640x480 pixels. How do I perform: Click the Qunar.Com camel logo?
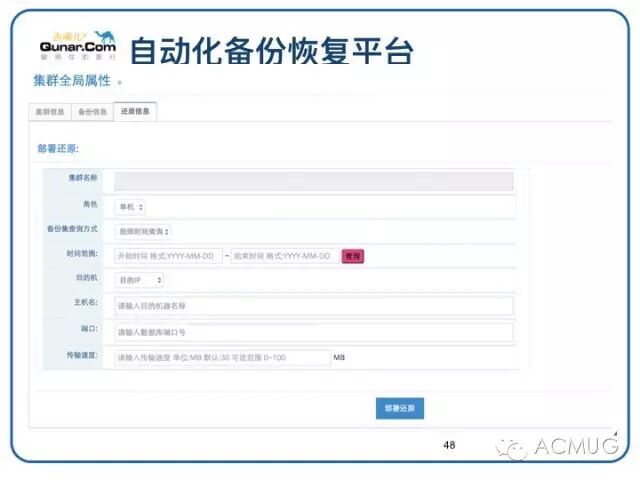point(78,46)
